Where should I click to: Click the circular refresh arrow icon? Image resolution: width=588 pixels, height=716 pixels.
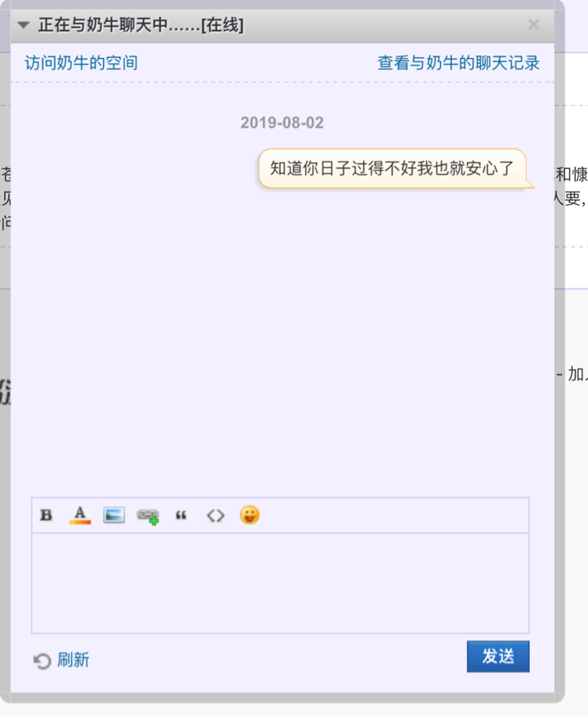click(x=42, y=660)
